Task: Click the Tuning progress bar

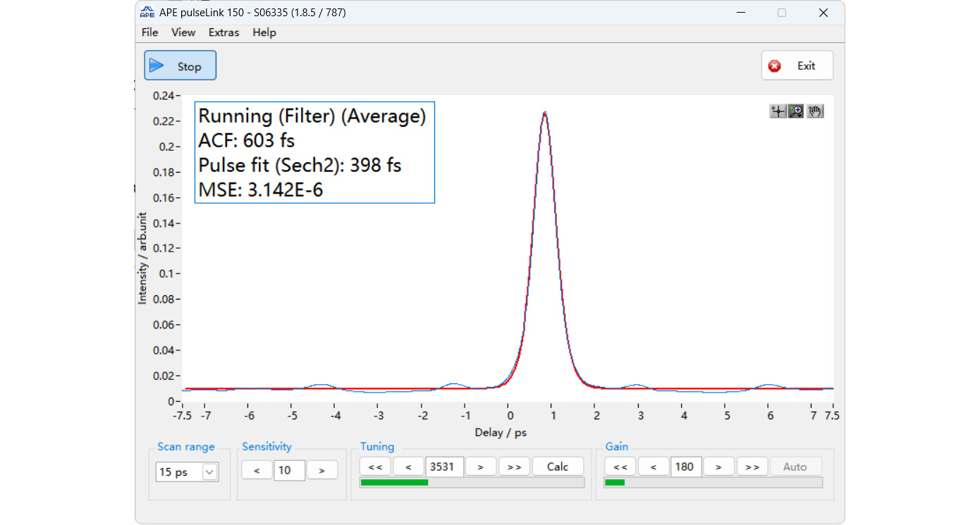Action: 472,483
